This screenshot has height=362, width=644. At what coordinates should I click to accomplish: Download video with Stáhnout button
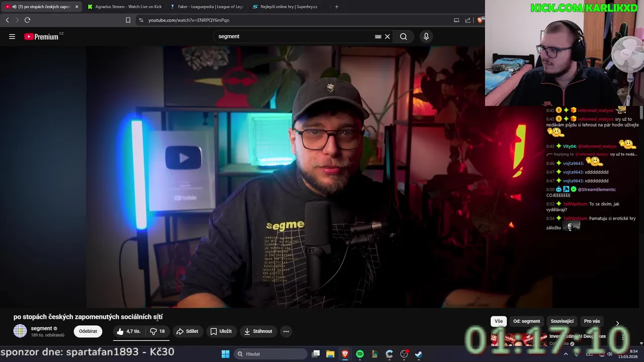[x=258, y=331]
